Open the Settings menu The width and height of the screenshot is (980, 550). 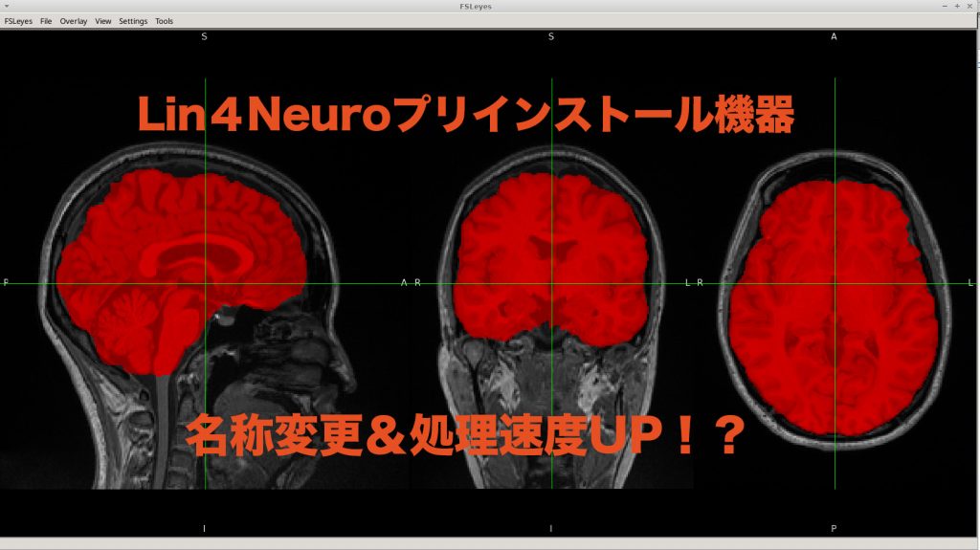coord(133,21)
